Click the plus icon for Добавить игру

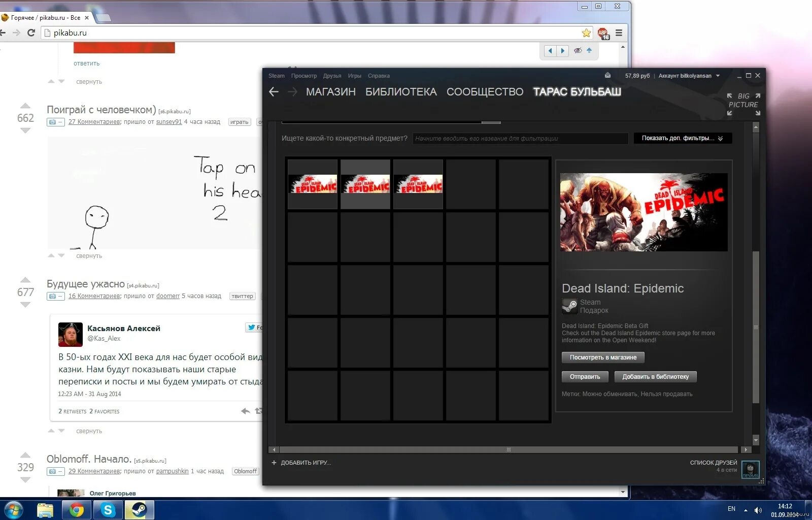pyautogui.click(x=274, y=463)
